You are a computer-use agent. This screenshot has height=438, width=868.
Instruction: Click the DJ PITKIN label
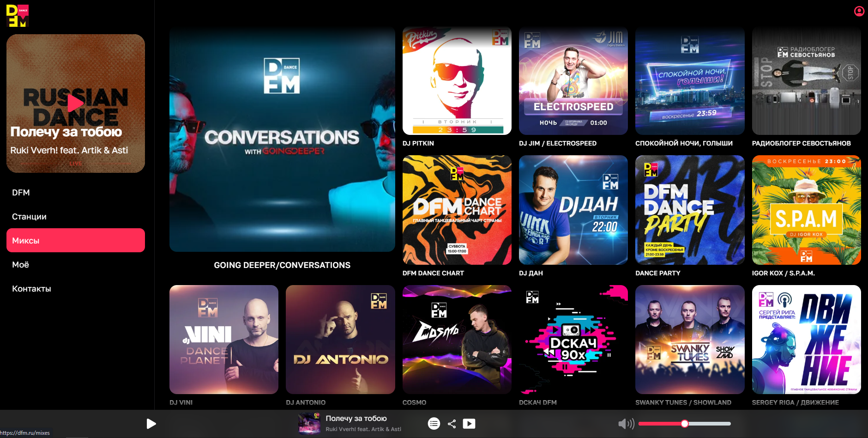coord(418,143)
